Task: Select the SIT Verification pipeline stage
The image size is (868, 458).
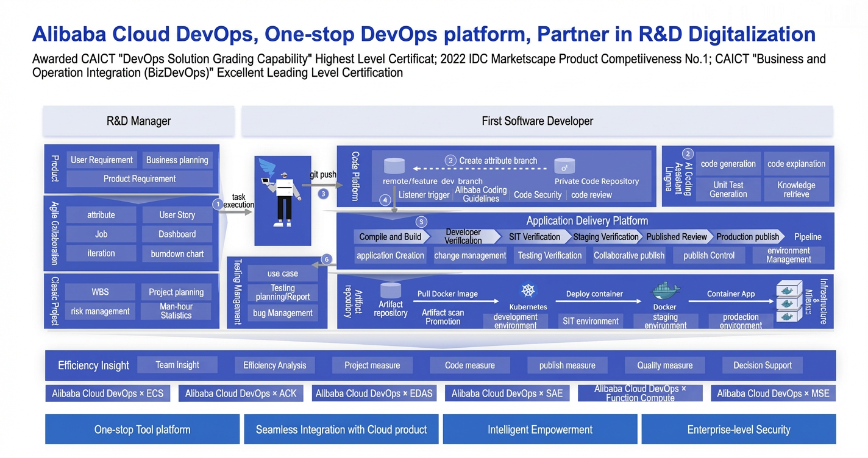Action: click(x=535, y=237)
